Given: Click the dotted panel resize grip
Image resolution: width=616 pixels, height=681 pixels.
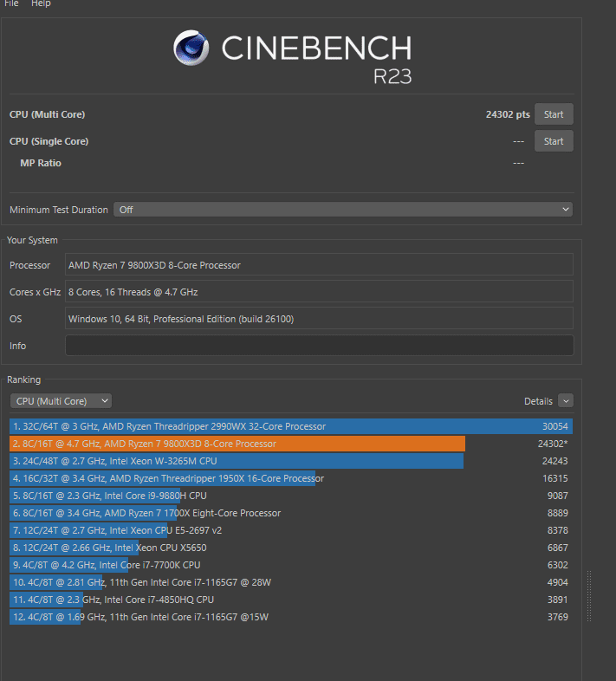Looking at the screenshot, I should [589, 596].
